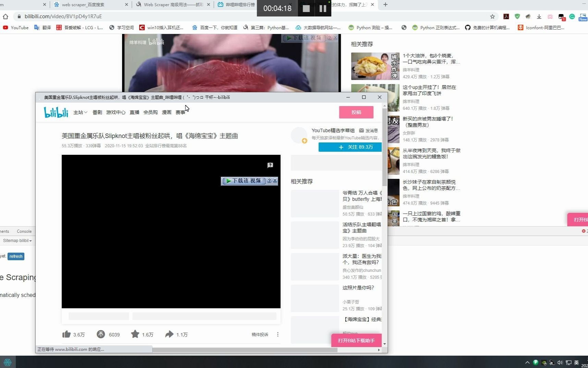
Task: Open the three-dot more options menu
Action: (278, 334)
